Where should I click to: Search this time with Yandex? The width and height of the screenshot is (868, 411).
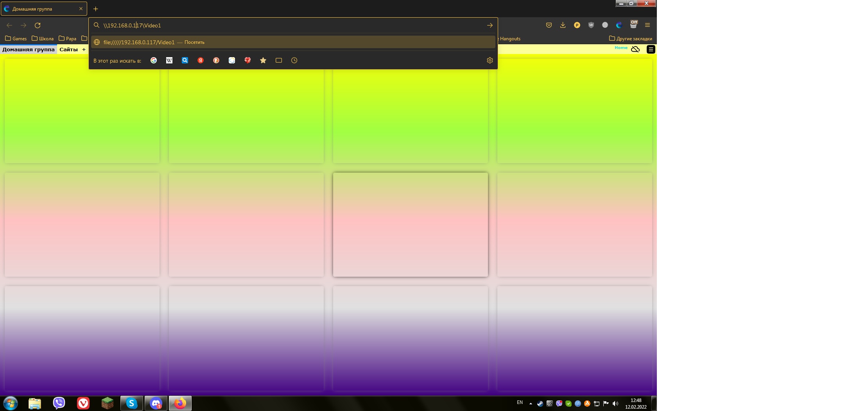pyautogui.click(x=201, y=60)
